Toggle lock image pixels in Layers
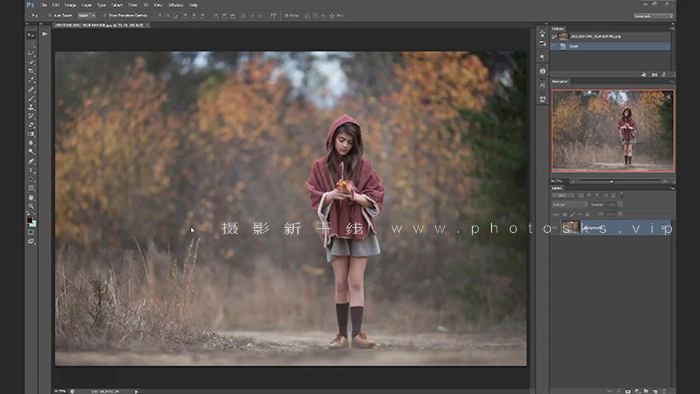 (572, 215)
